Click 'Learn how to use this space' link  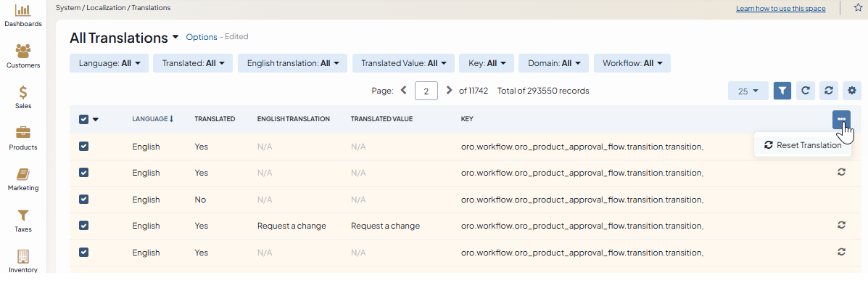(780, 9)
